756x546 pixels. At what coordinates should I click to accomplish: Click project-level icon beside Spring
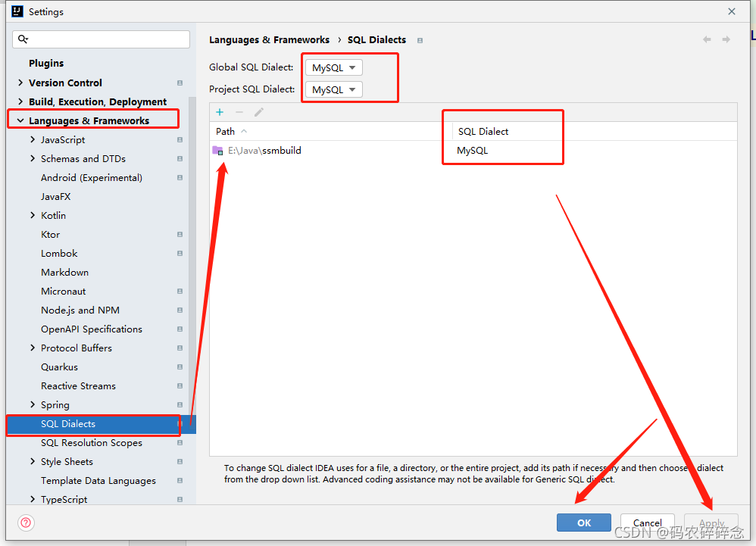(180, 405)
